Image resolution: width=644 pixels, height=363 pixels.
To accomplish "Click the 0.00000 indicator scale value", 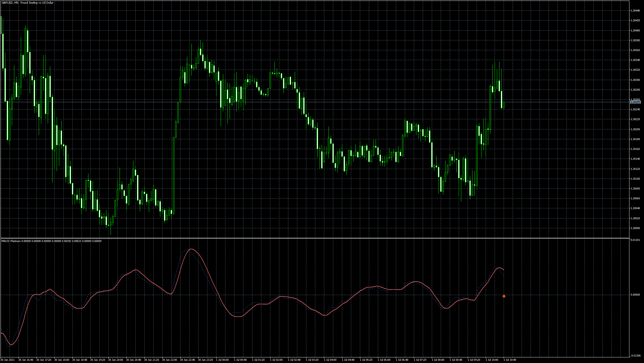I will point(635,295).
